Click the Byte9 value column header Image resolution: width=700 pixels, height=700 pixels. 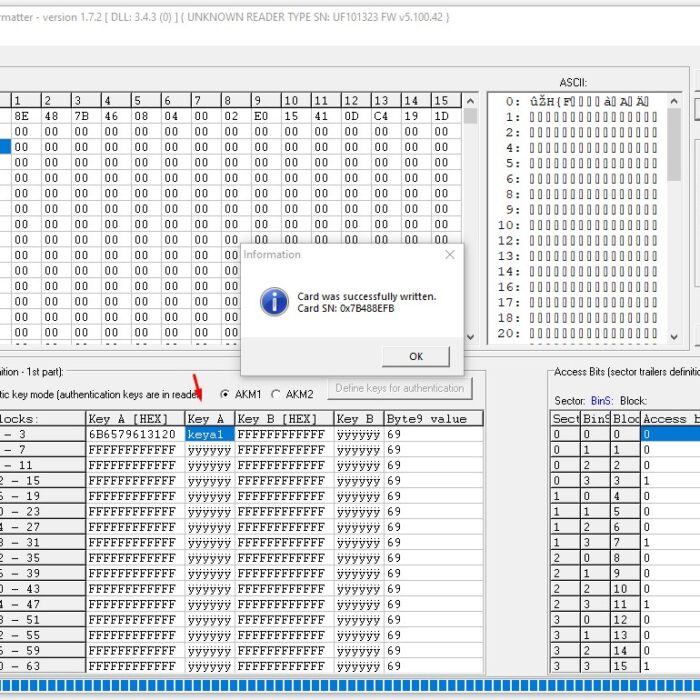(x=433, y=419)
